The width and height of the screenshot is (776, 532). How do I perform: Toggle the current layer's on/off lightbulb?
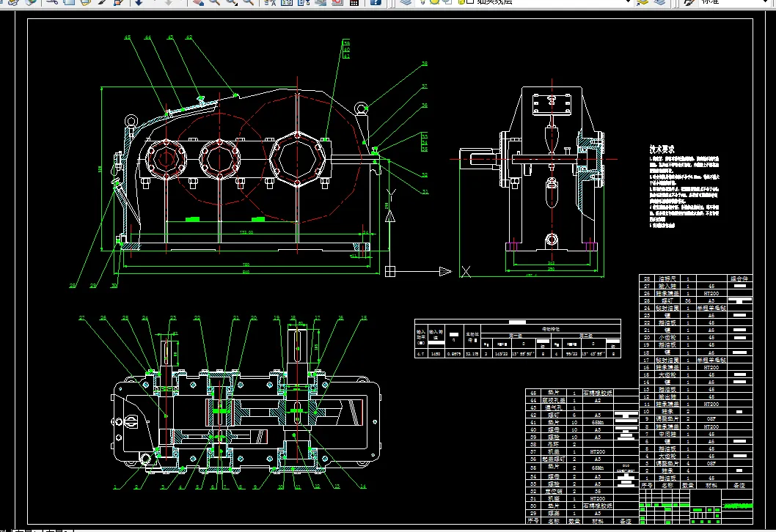point(422,2)
